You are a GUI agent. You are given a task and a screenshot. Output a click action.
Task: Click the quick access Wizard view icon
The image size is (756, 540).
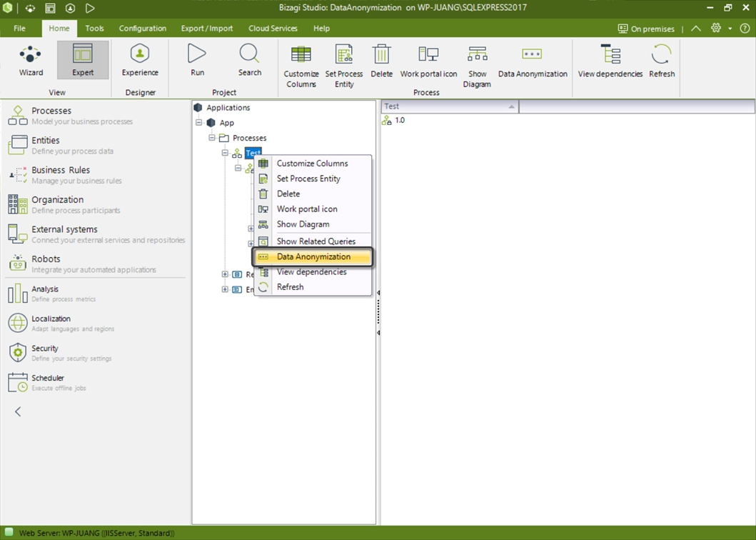click(30, 8)
